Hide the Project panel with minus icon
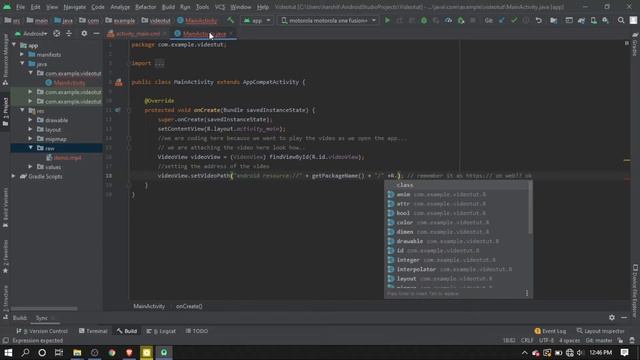This screenshot has width=640, height=360. pyautogui.click(x=96, y=33)
